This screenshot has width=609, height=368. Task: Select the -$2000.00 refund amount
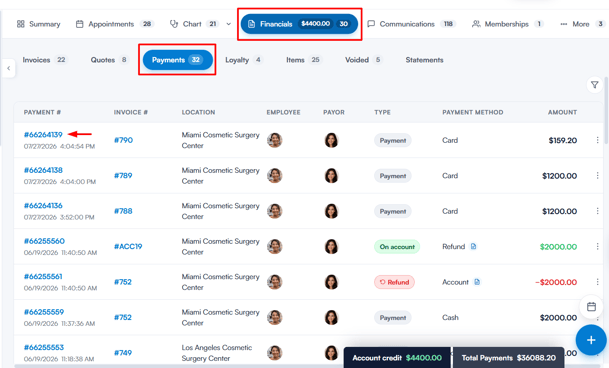click(x=556, y=282)
